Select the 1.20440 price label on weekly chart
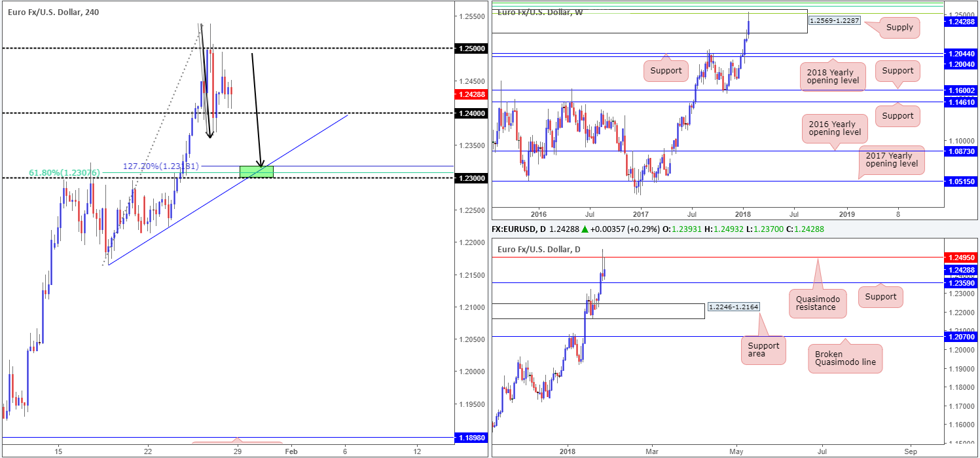Viewport: 980px width, 458px height. [x=960, y=52]
